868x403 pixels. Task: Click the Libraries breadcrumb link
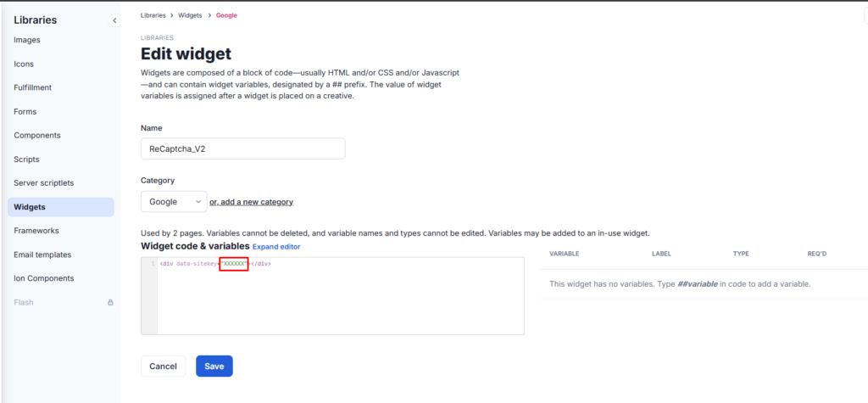click(153, 15)
